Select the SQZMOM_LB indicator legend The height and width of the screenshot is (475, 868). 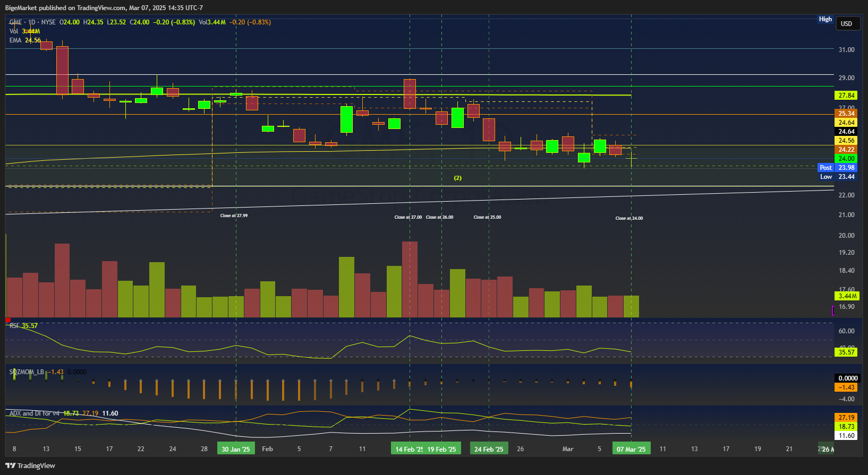click(x=48, y=372)
